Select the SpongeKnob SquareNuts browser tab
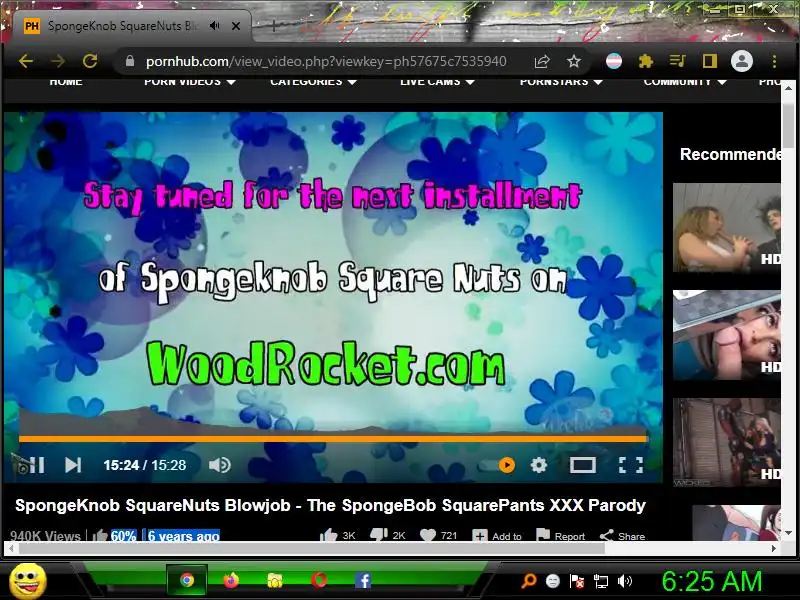800x600 pixels. click(x=133, y=26)
